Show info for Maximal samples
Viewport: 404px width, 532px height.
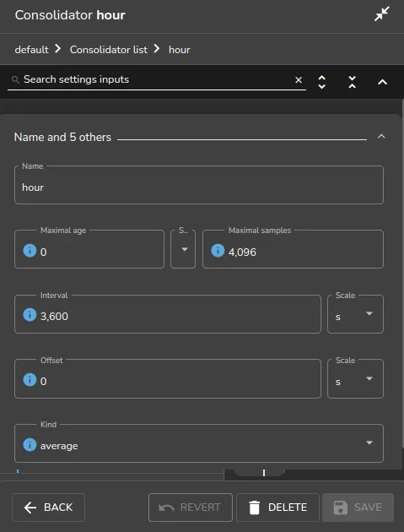218,251
